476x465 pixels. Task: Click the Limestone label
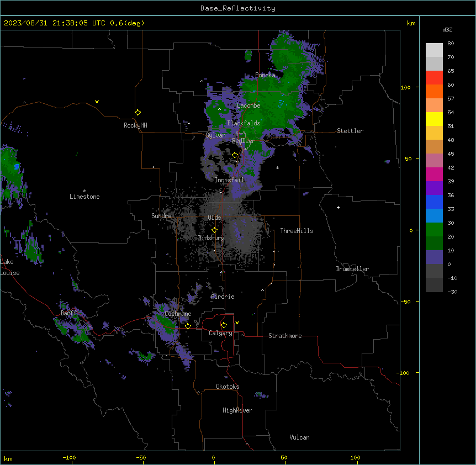84,197
